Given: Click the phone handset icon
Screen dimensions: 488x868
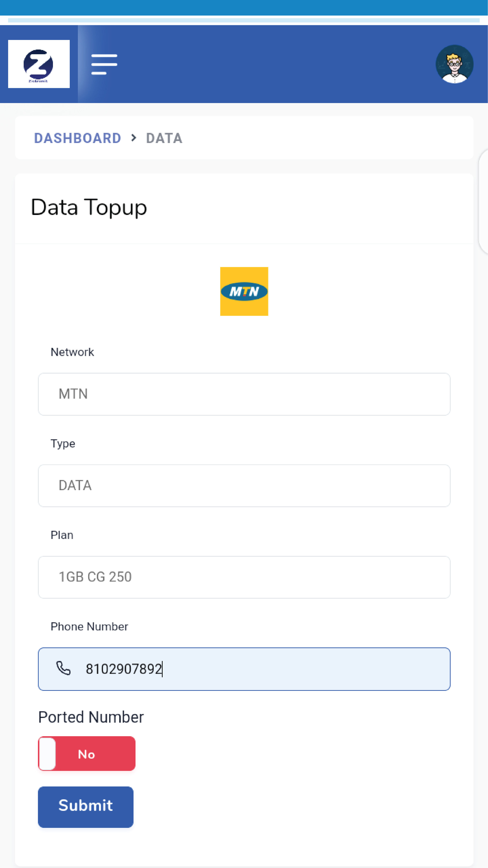Looking at the screenshot, I should coord(63,669).
